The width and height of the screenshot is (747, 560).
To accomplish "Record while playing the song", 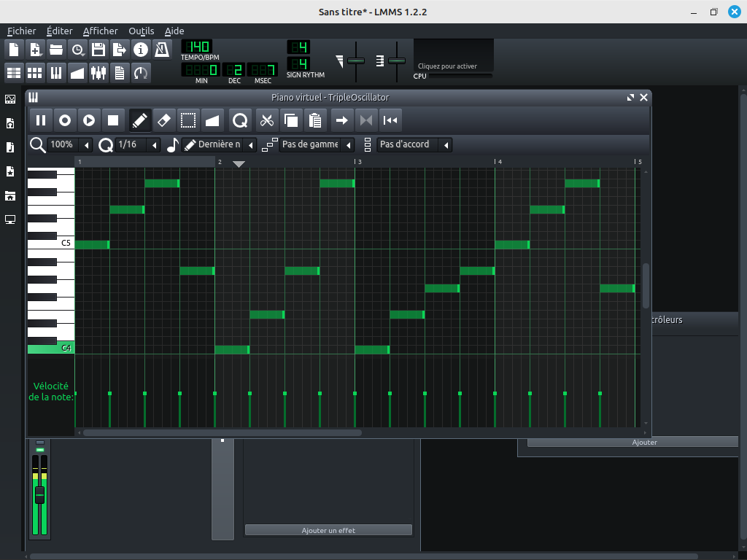I will 89,120.
